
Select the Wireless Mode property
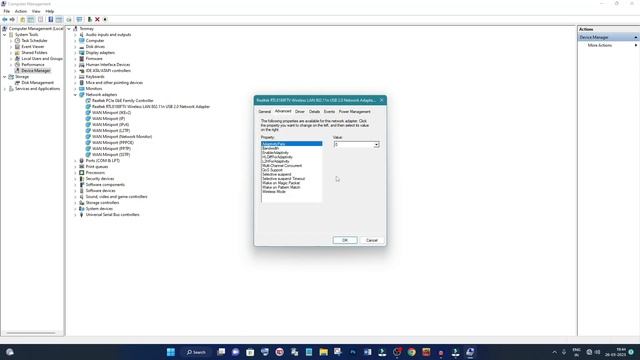[x=274, y=191]
